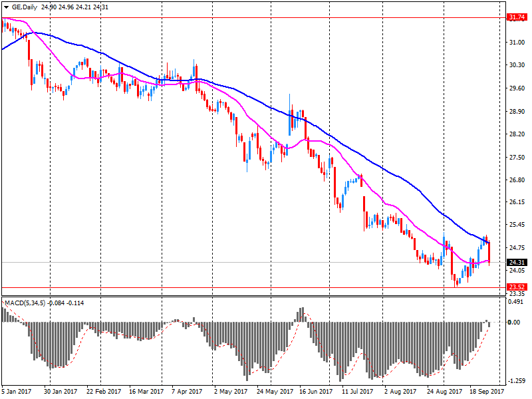Click the 25.45 price axis label

[517, 225]
